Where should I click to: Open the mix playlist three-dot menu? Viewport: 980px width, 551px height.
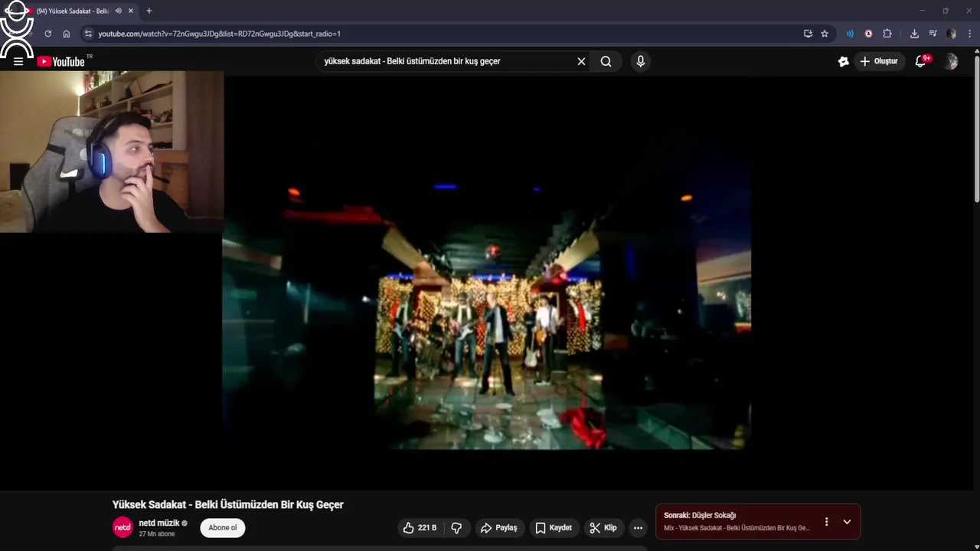826,522
